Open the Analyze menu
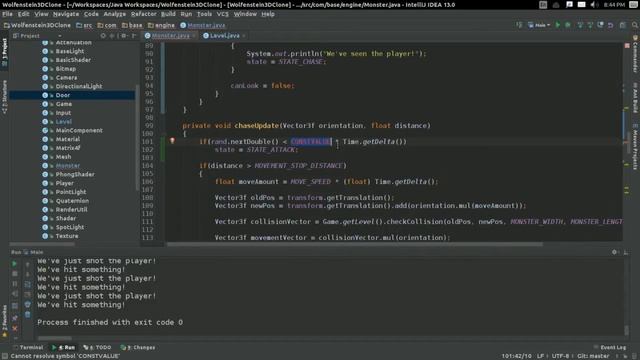640x360 pixels. [x=115, y=14]
